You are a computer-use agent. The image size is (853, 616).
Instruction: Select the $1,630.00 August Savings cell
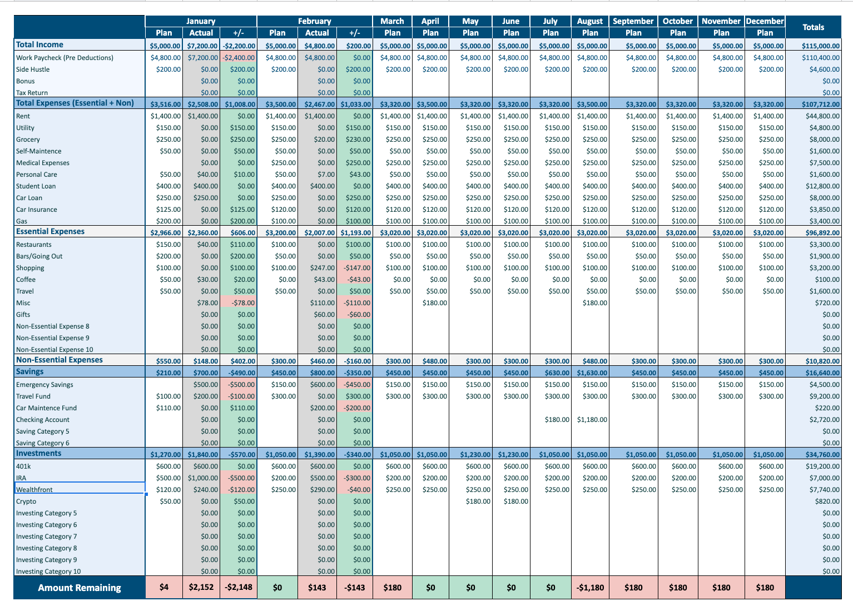pyautogui.click(x=590, y=373)
